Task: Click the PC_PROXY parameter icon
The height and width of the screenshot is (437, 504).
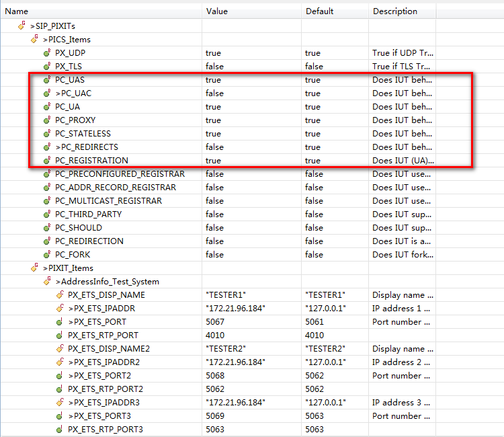Action: 47,120
